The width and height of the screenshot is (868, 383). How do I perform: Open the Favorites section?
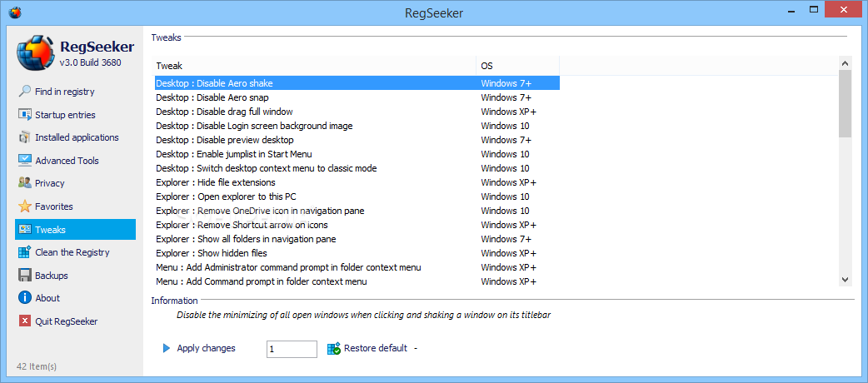[x=54, y=206]
